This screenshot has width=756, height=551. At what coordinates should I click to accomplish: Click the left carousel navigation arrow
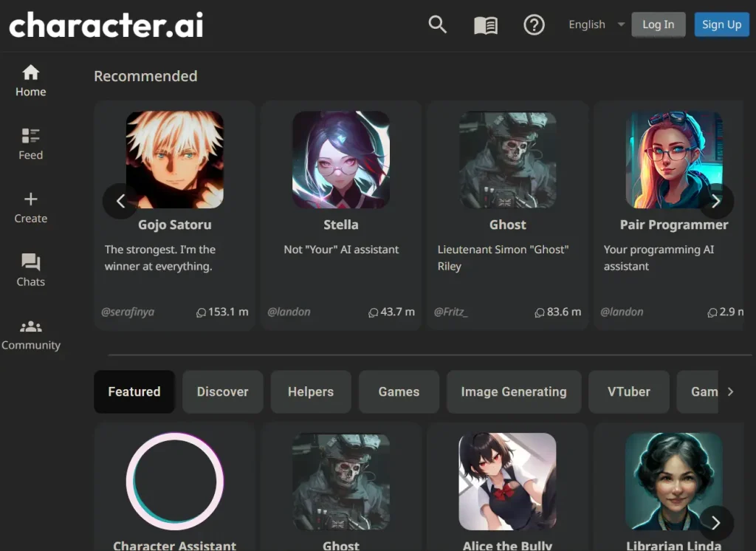(120, 201)
